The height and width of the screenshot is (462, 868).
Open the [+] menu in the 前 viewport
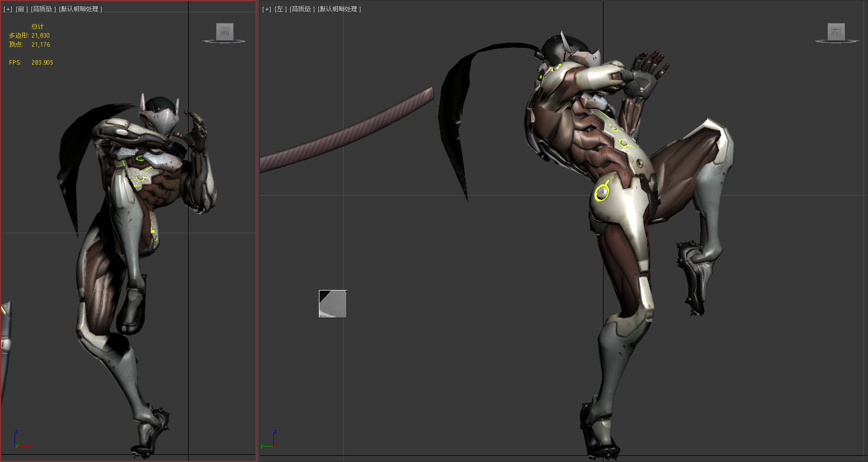8,9
